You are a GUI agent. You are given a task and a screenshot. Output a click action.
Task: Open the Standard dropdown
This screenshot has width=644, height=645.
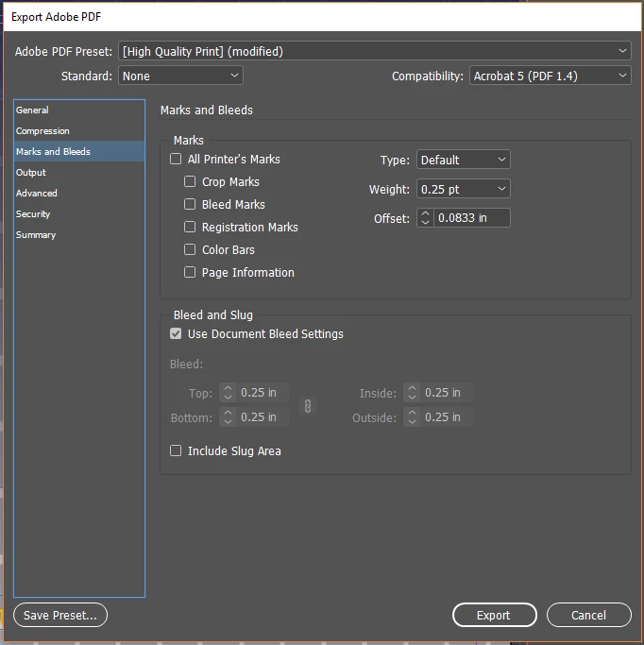180,76
